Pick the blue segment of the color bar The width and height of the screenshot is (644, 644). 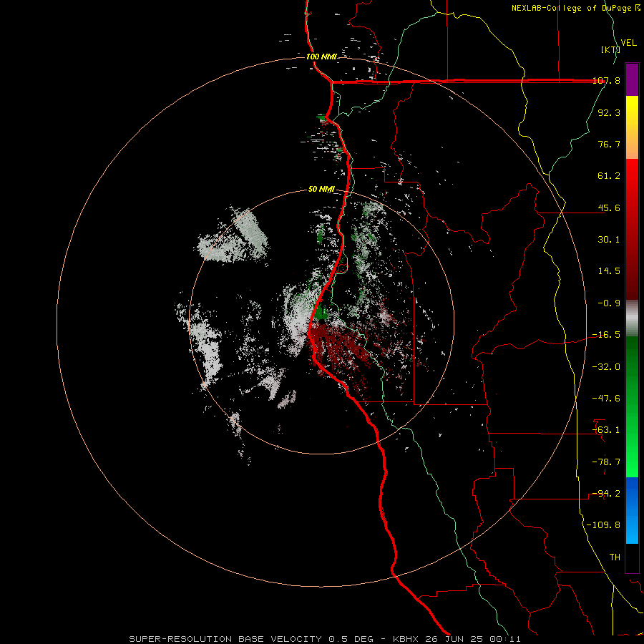pos(632,510)
